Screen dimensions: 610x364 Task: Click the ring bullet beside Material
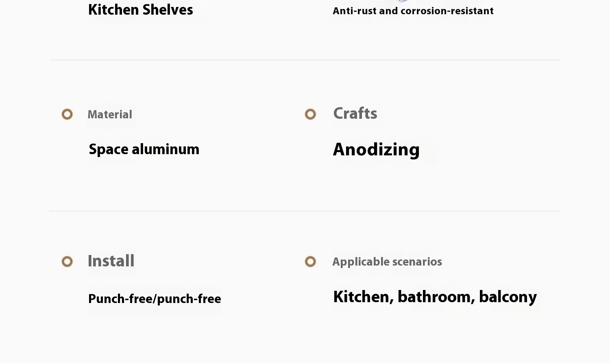tap(67, 114)
